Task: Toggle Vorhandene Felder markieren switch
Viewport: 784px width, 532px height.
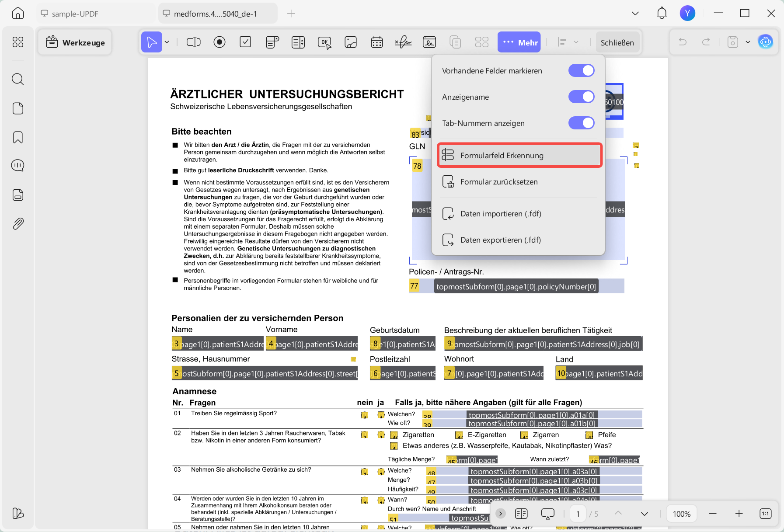Action: click(x=582, y=70)
